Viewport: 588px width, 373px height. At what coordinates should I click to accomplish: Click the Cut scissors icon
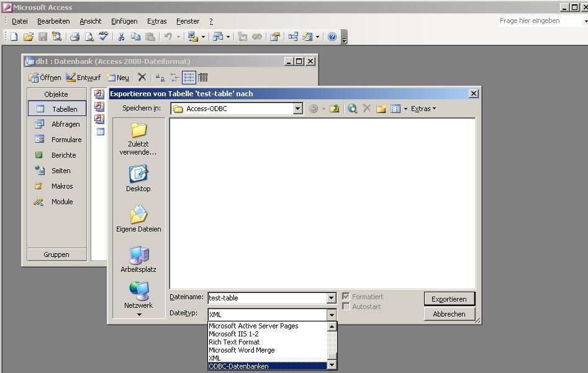click(x=121, y=37)
